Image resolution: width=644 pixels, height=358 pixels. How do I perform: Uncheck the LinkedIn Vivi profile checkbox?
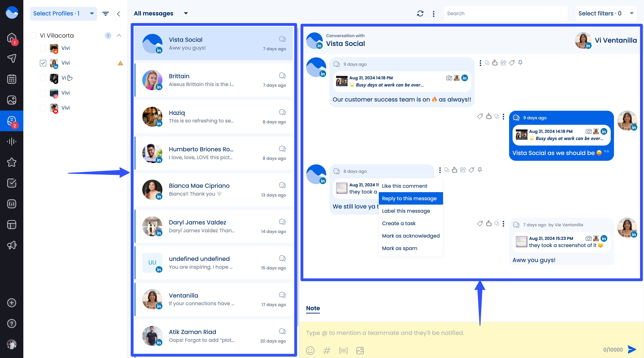(x=43, y=63)
